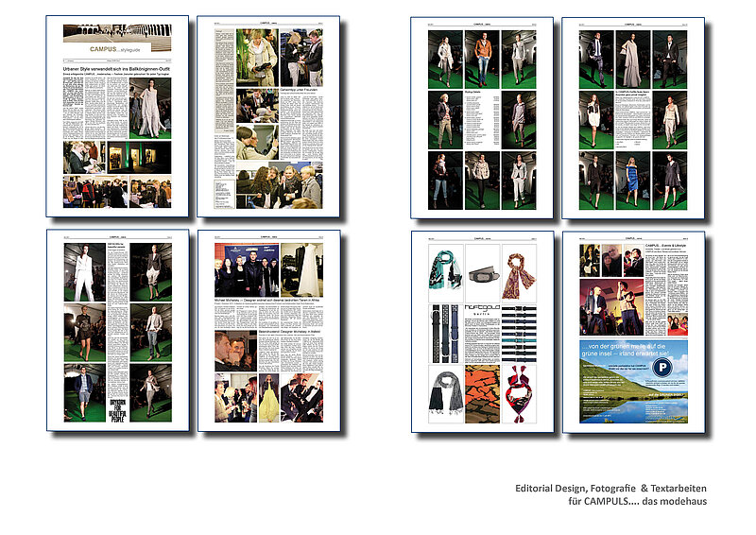Click the yellow dress photo on the designer page
The height and width of the screenshot is (535, 756).
point(269,398)
